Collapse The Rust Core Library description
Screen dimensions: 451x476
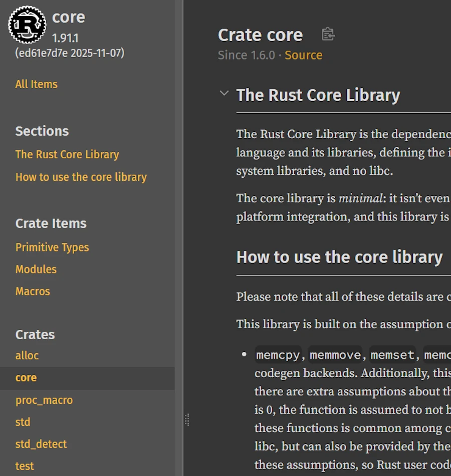tap(224, 93)
